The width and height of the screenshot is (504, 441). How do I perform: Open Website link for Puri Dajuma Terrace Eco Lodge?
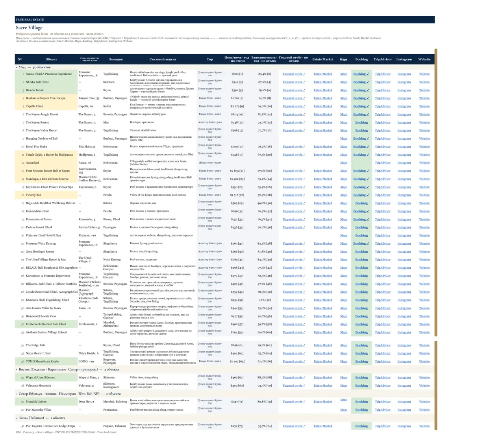(424, 426)
